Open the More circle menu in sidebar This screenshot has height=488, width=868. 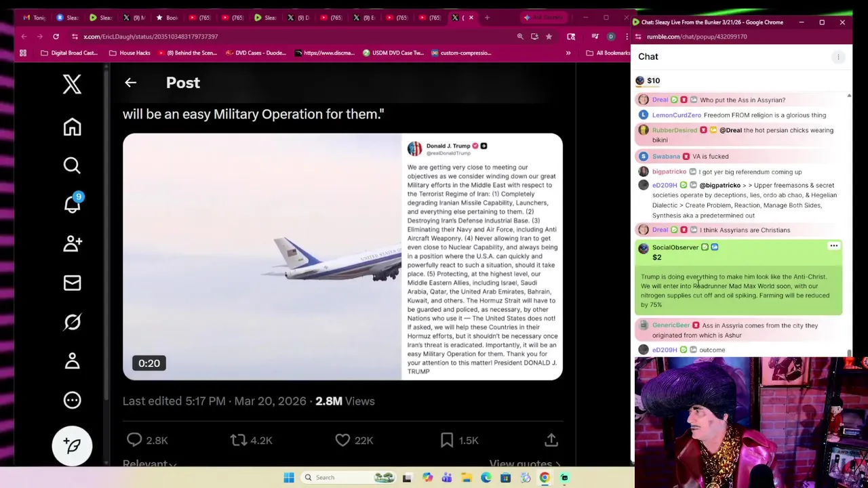[72, 400]
